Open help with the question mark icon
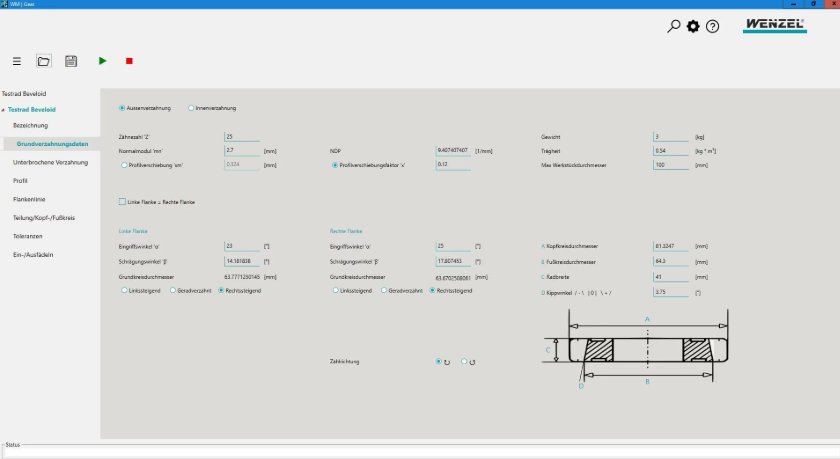The width and height of the screenshot is (840, 459). 712,26
